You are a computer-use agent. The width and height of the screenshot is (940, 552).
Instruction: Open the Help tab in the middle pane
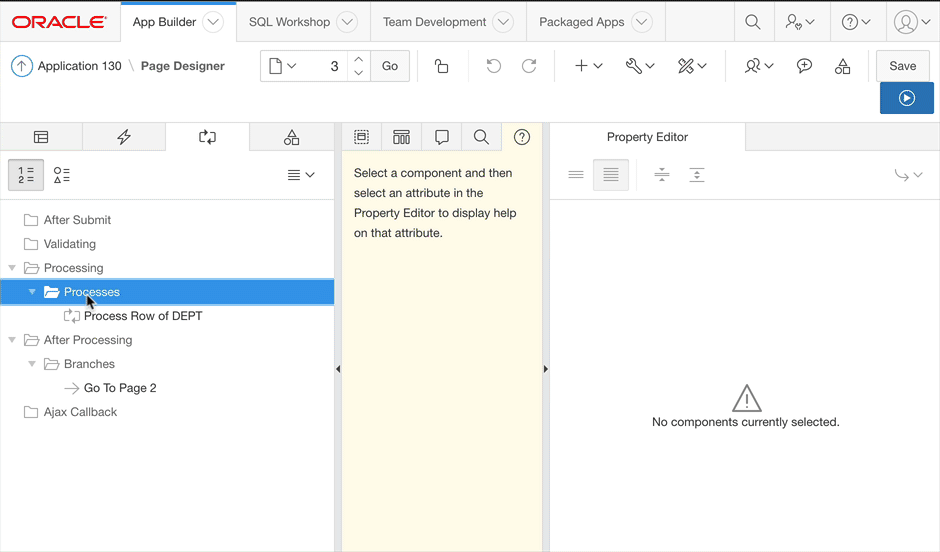coord(522,137)
